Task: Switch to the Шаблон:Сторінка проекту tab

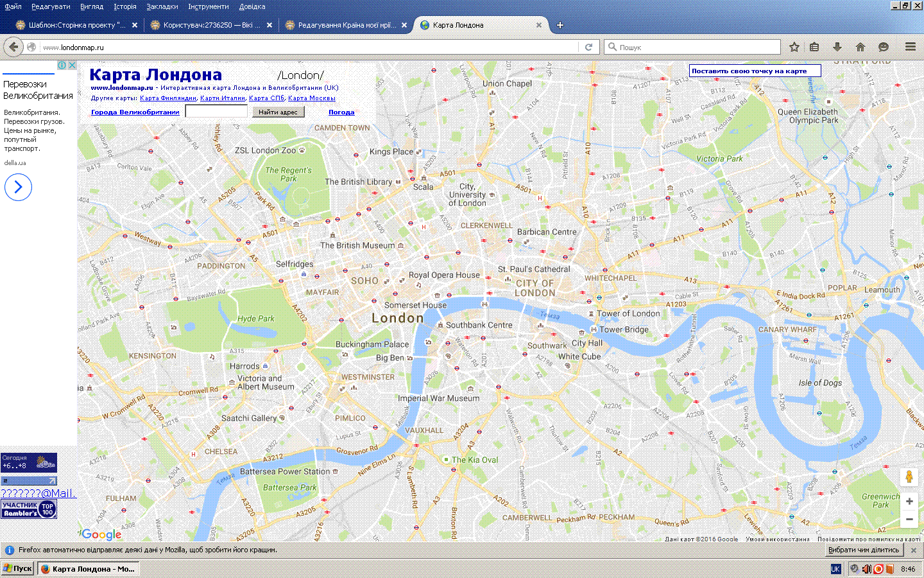Action: tap(77, 25)
